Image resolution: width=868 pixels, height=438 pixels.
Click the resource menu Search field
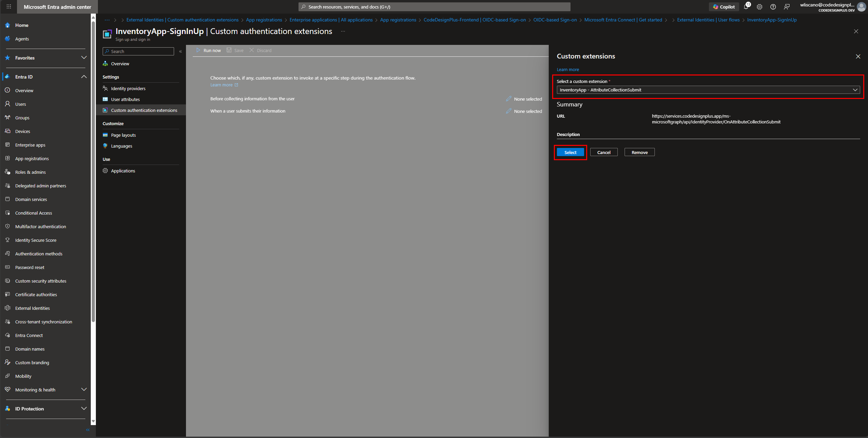tap(138, 51)
